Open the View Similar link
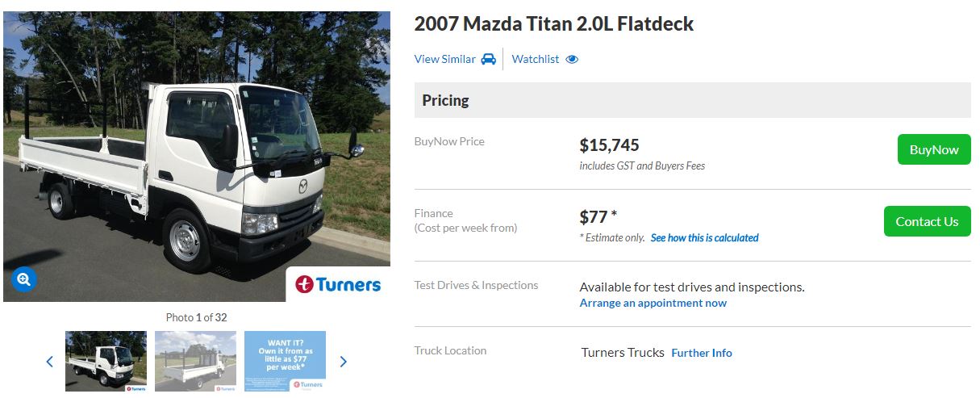Viewport: 980px width, 398px height. point(444,59)
